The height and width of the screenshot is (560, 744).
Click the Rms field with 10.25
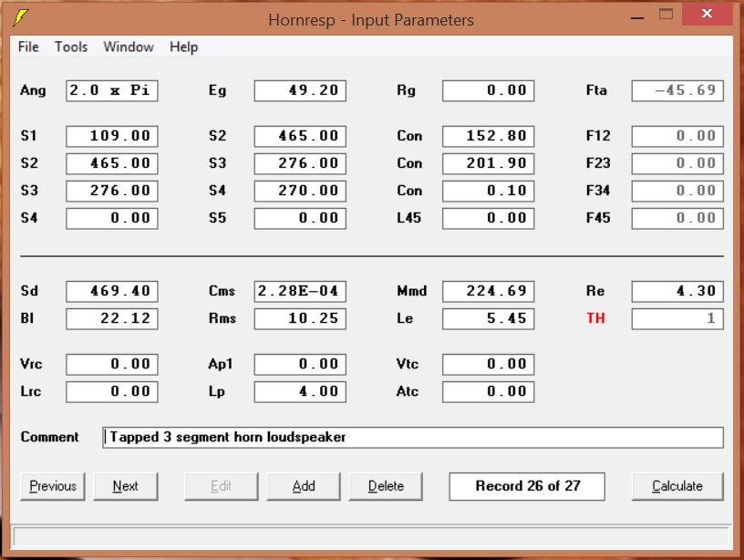300,319
